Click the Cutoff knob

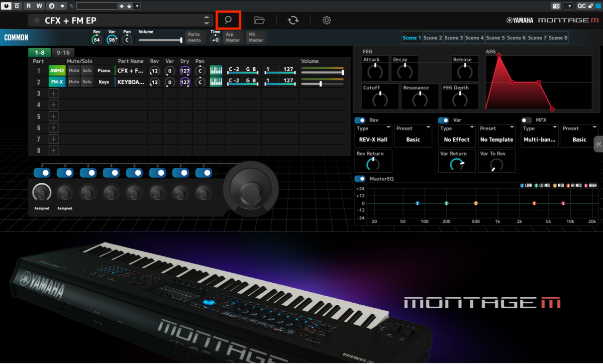[x=380, y=100]
